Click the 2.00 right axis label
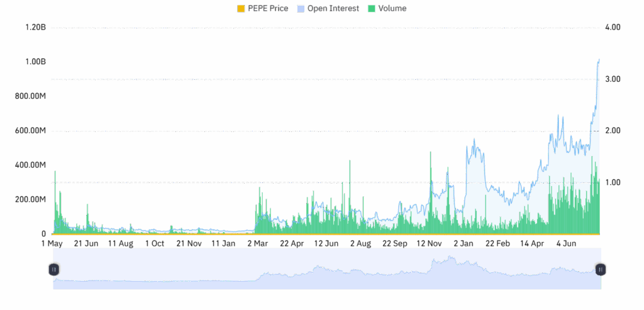 pos(613,131)
